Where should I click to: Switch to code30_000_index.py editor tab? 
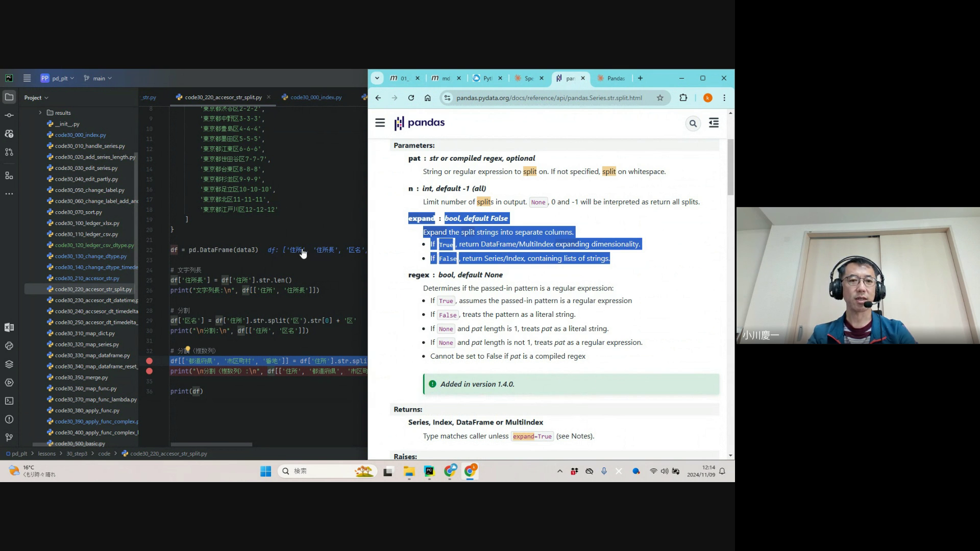pyautogui.click(x=315, y=97)
